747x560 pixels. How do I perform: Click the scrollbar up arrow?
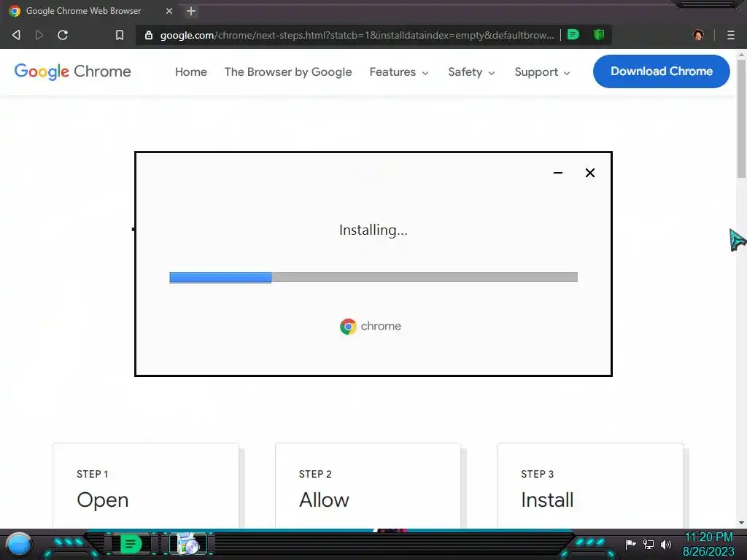[x=741, y=55]
